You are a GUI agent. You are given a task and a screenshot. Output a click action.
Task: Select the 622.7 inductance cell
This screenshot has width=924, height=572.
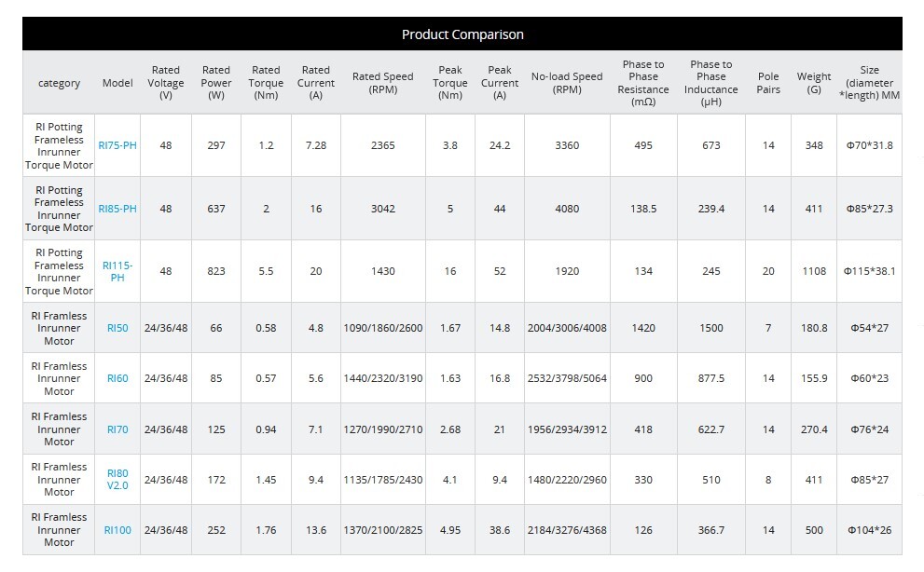[711, 429]
